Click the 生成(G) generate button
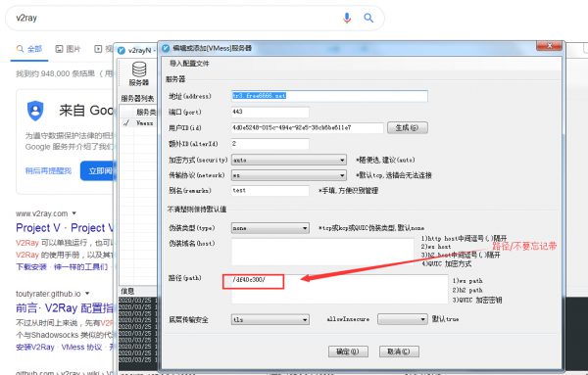Image resolution: width=588 pixels, height=375 pixels. (x=408, y=127)
